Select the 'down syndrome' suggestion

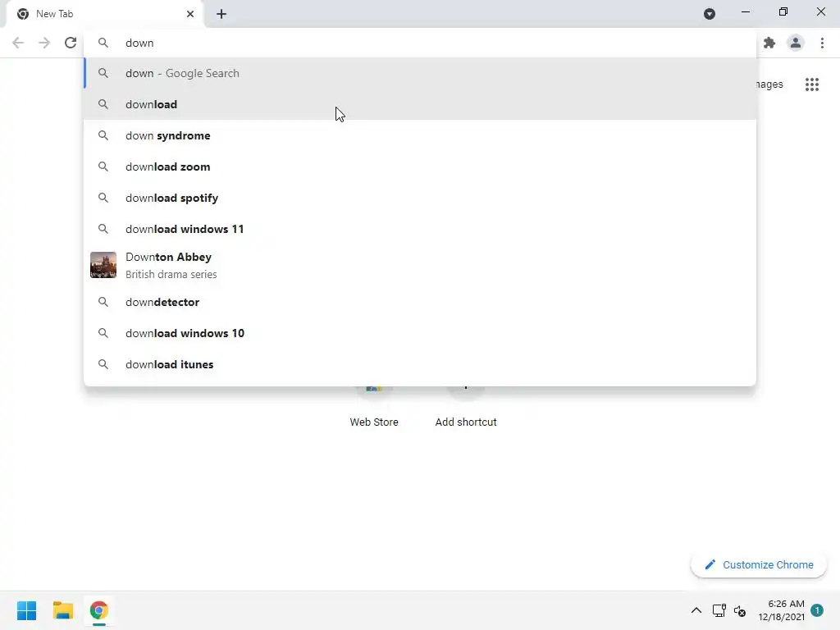(420, 135)
